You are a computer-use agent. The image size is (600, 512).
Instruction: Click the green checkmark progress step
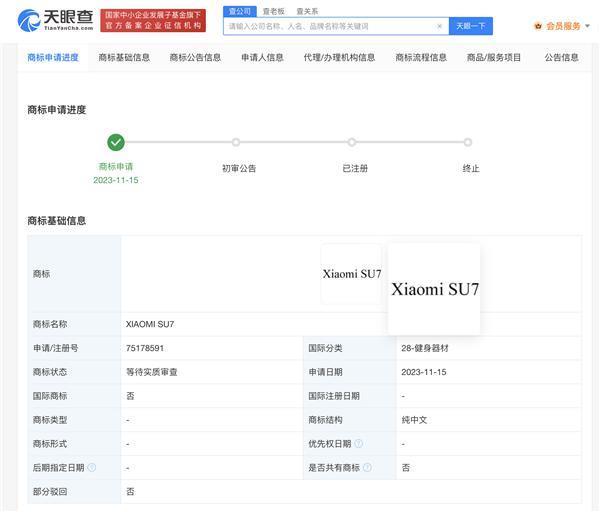(116, 142)
